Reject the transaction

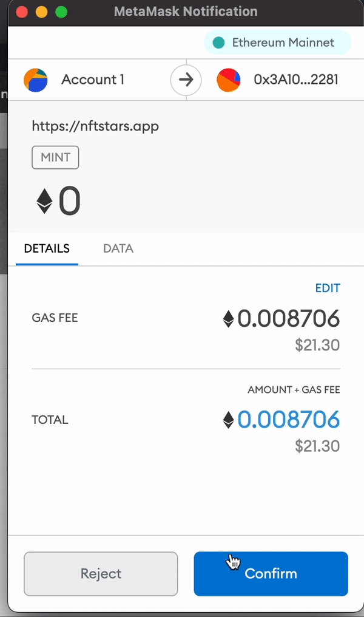(x=101, y=573)
